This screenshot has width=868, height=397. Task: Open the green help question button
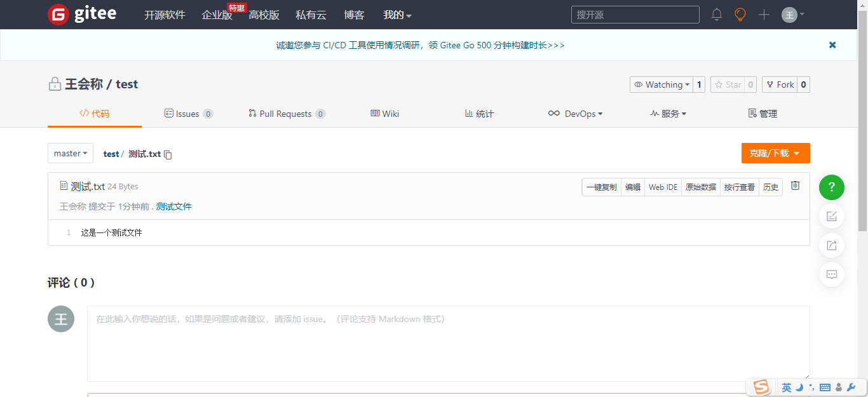coord(832,187)
